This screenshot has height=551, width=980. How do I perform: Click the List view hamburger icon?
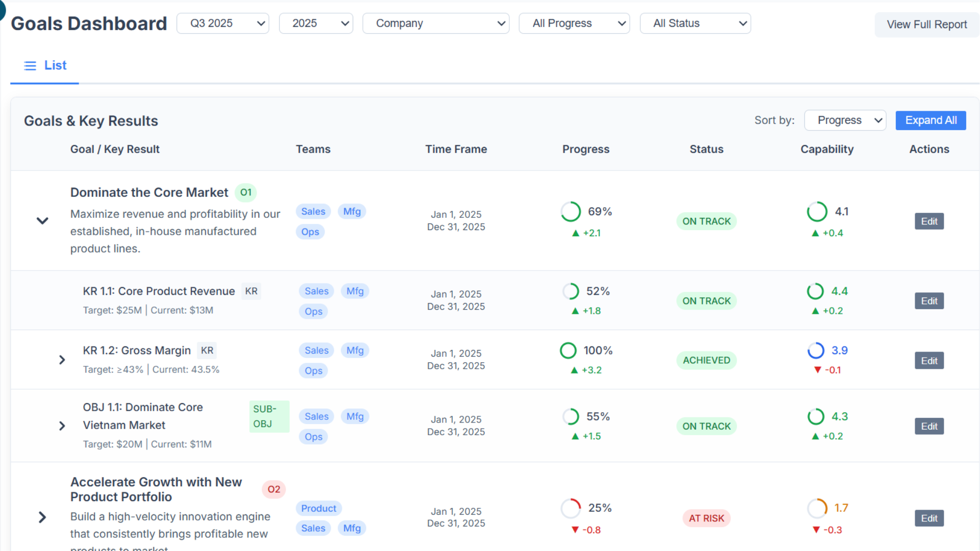(x=30, y=66)
